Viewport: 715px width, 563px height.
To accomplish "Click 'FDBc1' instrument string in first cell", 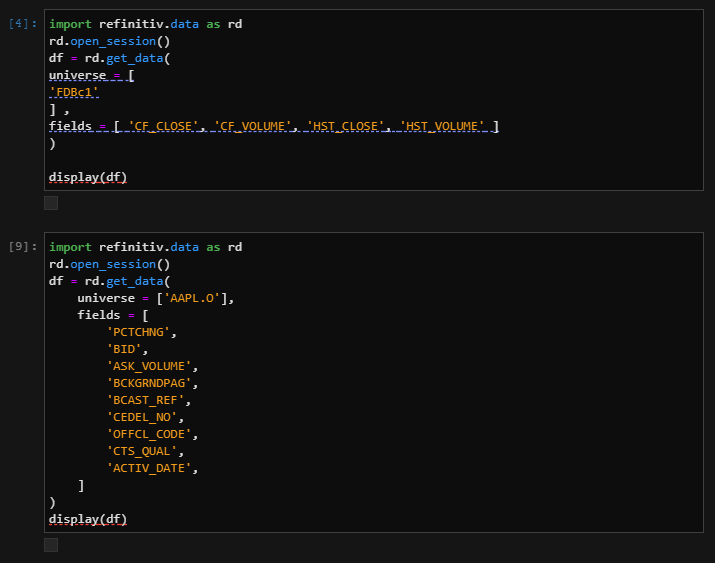I will click(73, 92).
